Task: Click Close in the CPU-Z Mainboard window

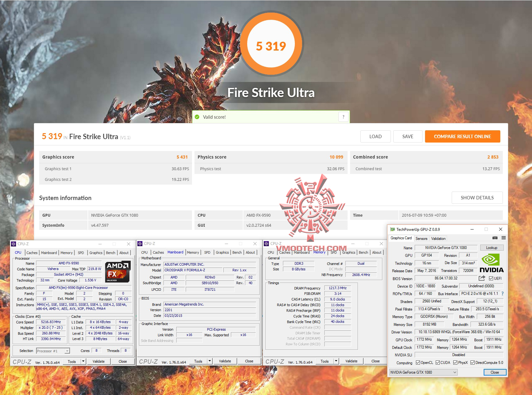Action: pyautogui.click(x=249, y=361)
